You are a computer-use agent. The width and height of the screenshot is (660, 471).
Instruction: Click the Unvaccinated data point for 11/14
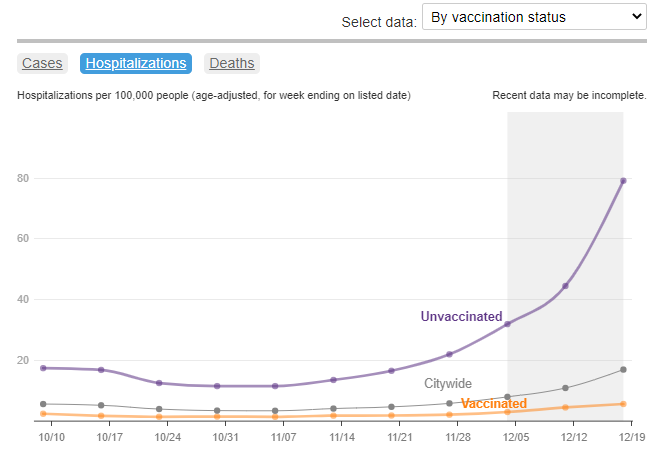point(334,380)
